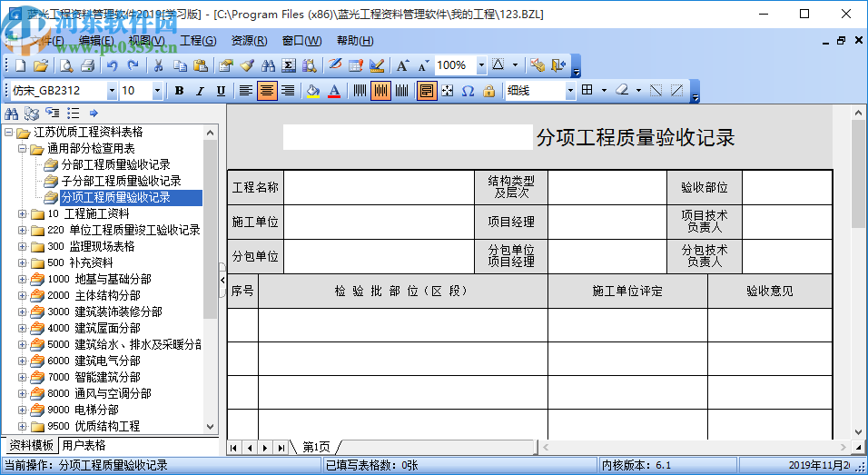Image resolution: width=868 pixels, height=475 pixels.
Task: Click the New document icon
Action: click(21, 65)
